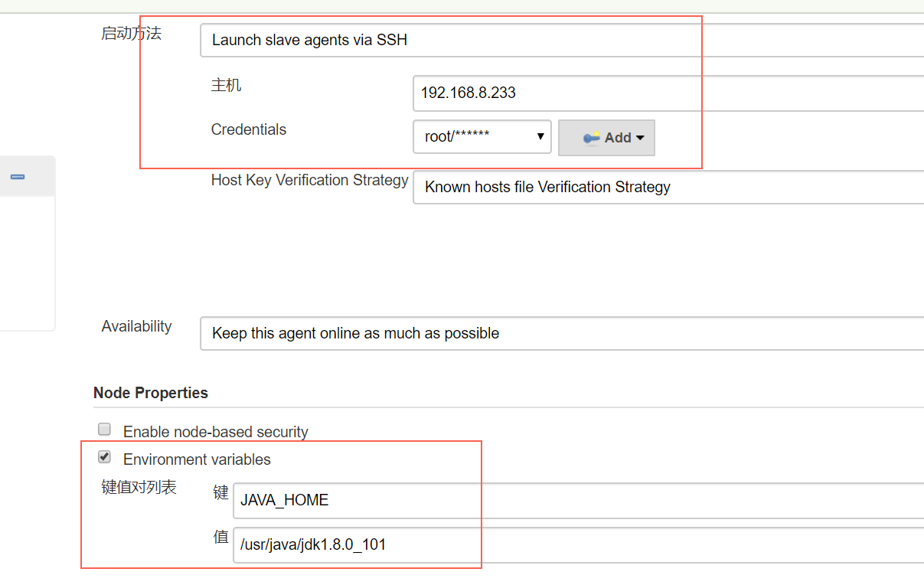
Task: Click the Enable node-based security label
Action: 215,432
